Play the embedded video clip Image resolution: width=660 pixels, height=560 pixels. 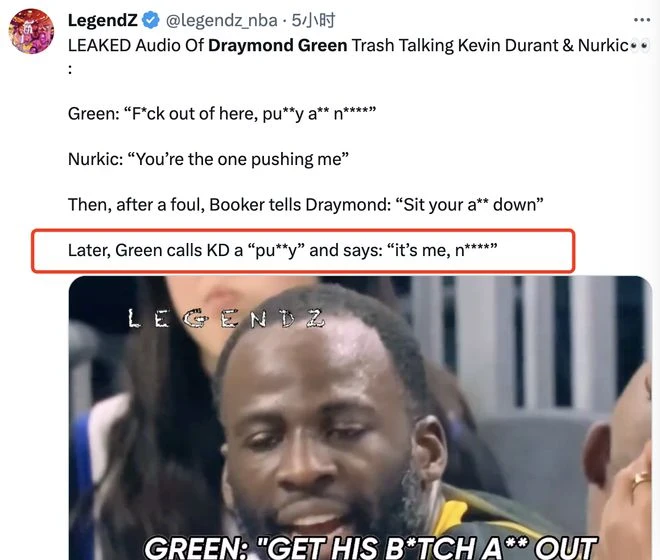[x=360, y=418]
